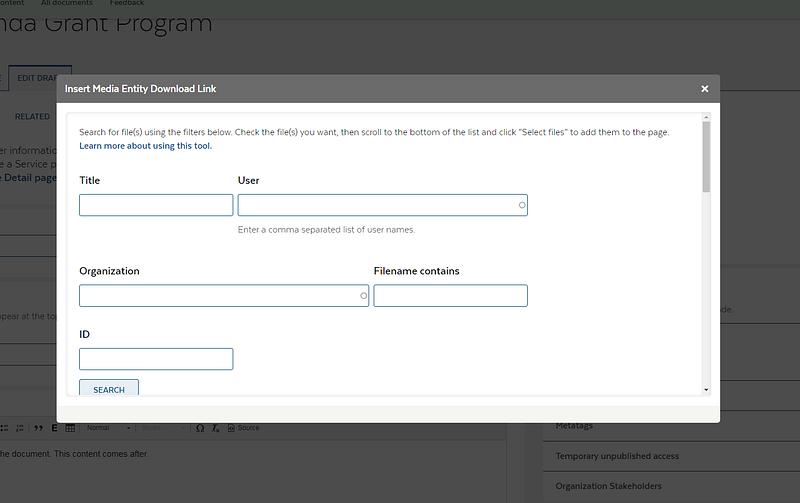
Task: Open All documents menu item
Action: [x=67, y=3]
